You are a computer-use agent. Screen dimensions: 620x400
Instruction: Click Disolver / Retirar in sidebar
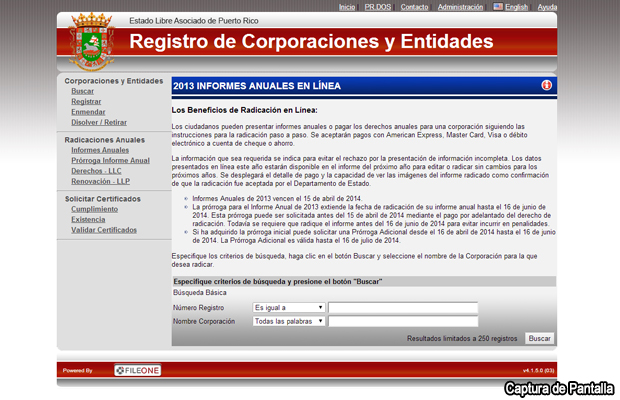(x=99, y=122)
